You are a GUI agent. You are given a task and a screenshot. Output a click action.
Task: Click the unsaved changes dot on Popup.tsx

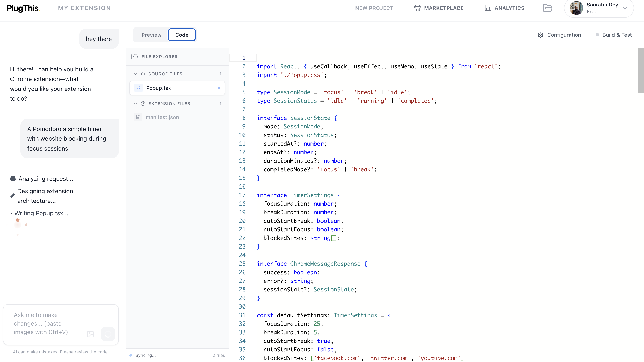(x=219, y=88)
